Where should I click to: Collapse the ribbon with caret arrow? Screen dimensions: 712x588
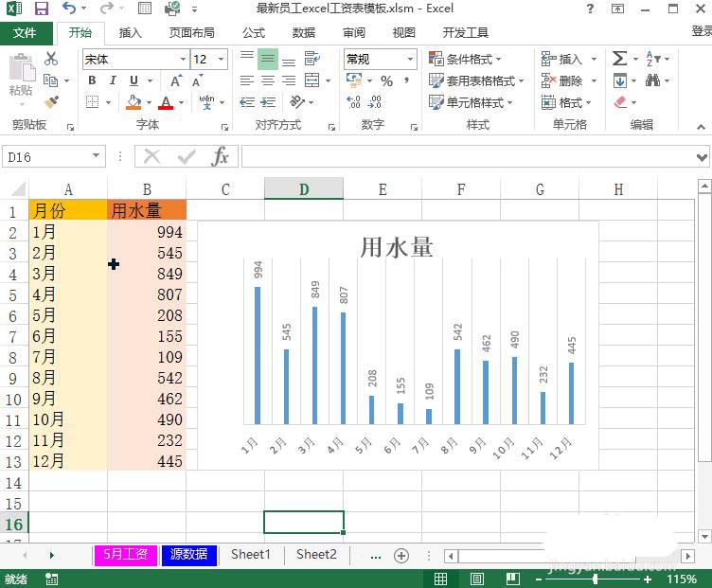click(x=701, y=127)
